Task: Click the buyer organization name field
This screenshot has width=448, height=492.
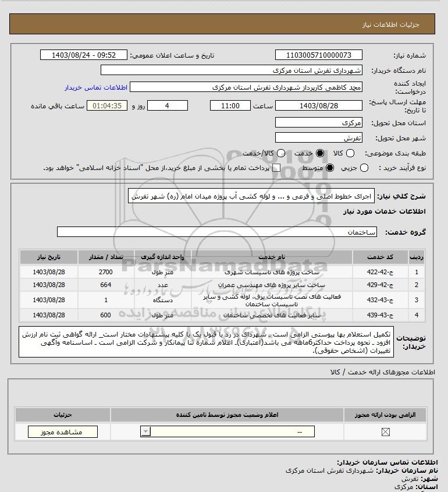Action: (232, 70)
